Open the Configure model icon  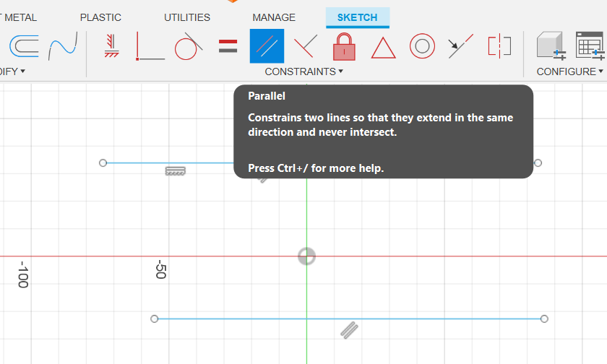pyautogui.click(x=551, y=46)
